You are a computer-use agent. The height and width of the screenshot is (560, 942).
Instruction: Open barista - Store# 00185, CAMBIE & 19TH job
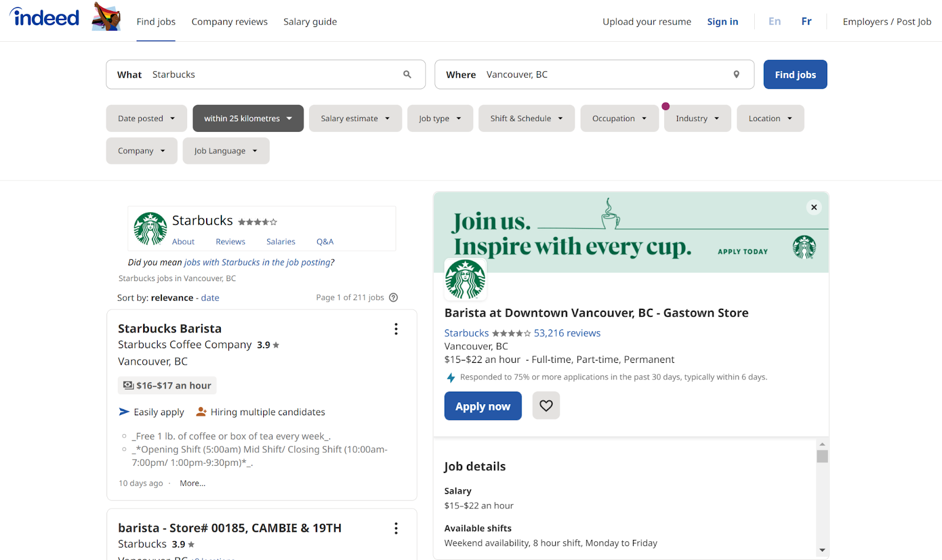point(230,528)
